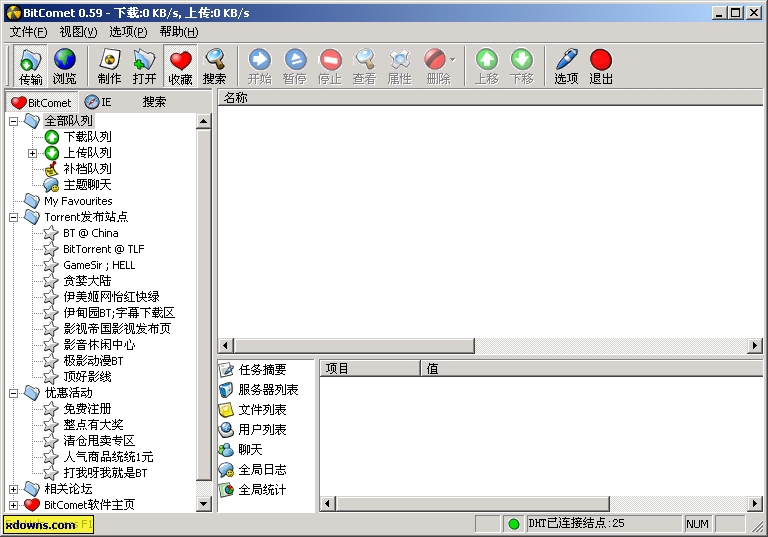768x537 pixels.
Task: Sort tasks by the 名称 column header
Action: (x=490, y=98)
